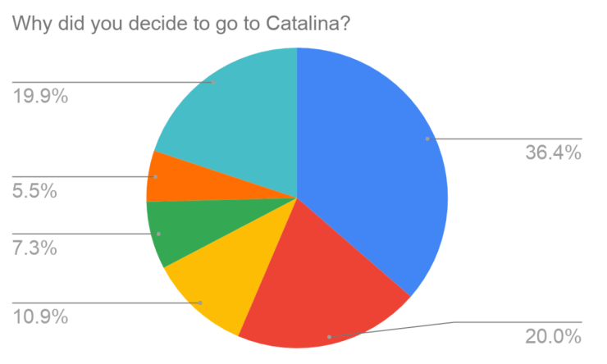Click the leader dot on green slice

coord(159,234)
